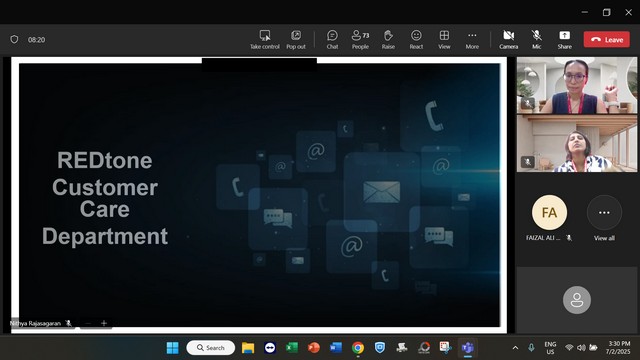Image resolution: width=640 pixels, height=360 pixels.
Task: Open the View layout options
Action: pos(444,40)
